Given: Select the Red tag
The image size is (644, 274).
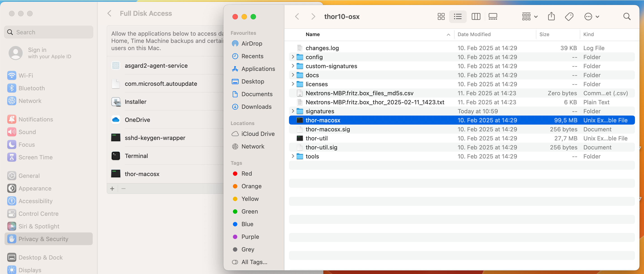Looking at the screenshot, I should [x=246, y=173].
